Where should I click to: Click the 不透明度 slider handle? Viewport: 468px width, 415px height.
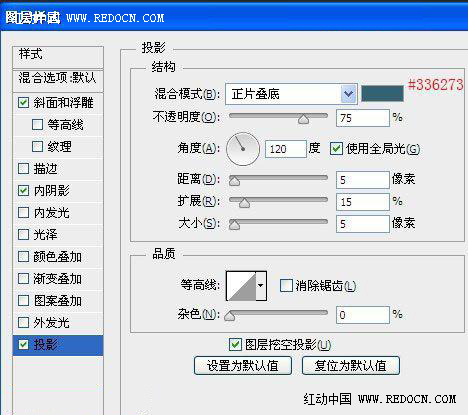point(303,118)
